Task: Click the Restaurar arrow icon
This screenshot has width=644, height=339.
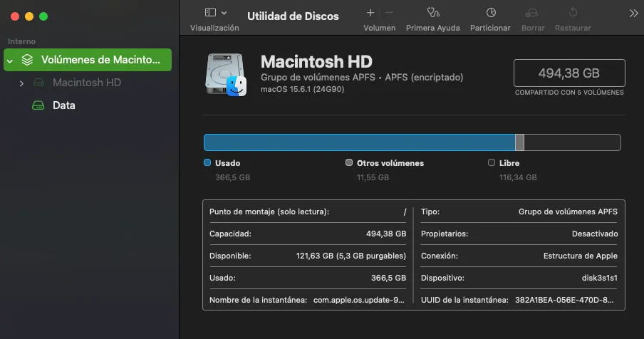Action: [x=573, y=13]
